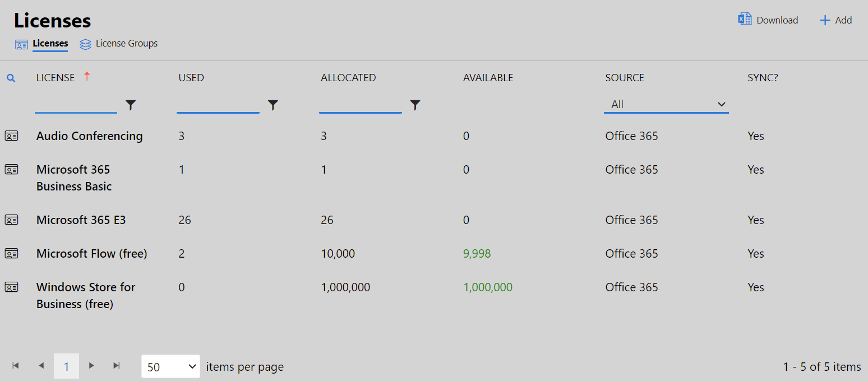The height and width of the screenshot is (382, 868).
Task: Go to the next page arrow
Action: [x=91, y=366]
